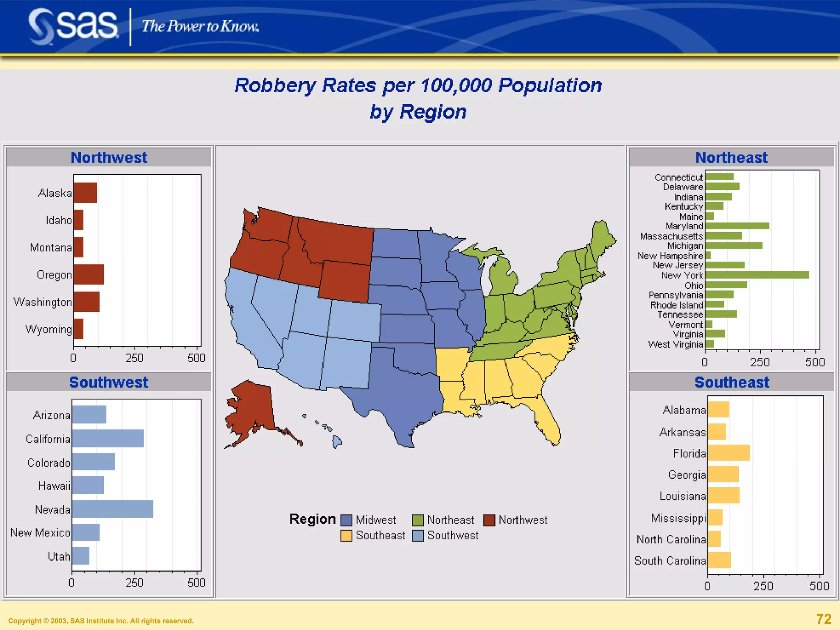Select the Northwest panel header
840x630 pixels.
coord(109,157)
